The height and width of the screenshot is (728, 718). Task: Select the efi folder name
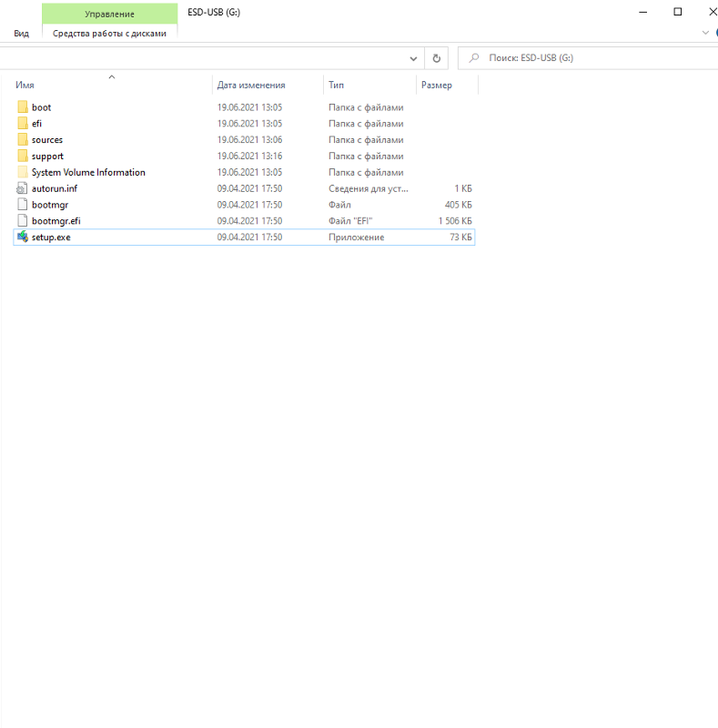point(36,124)
